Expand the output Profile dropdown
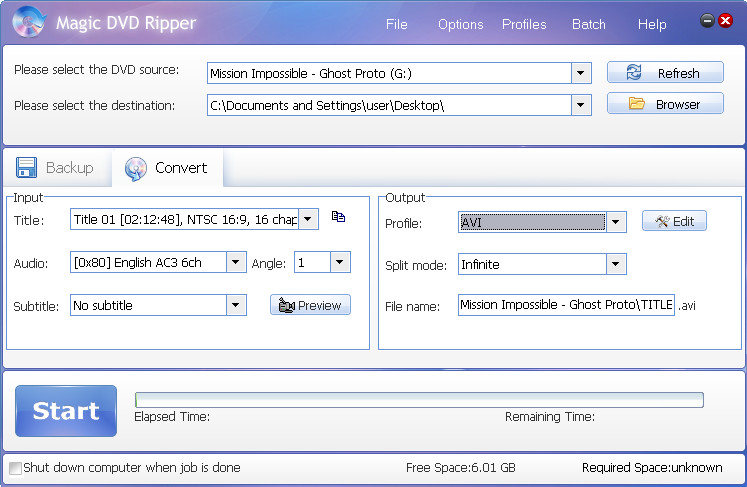The image size is (747, 487). [x=616, y=222]
